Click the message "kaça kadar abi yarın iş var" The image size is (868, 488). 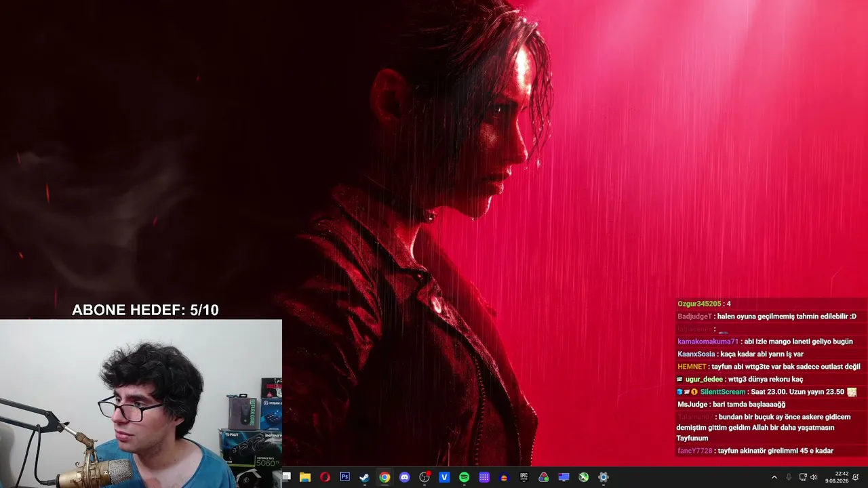tap(762, 354)
